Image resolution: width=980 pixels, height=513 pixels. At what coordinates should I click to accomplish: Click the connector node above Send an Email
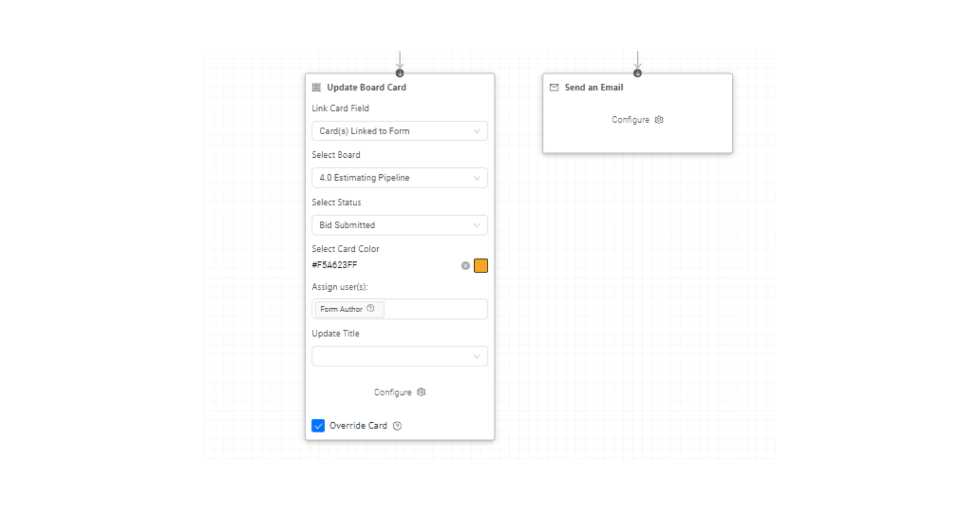(637, 74)
